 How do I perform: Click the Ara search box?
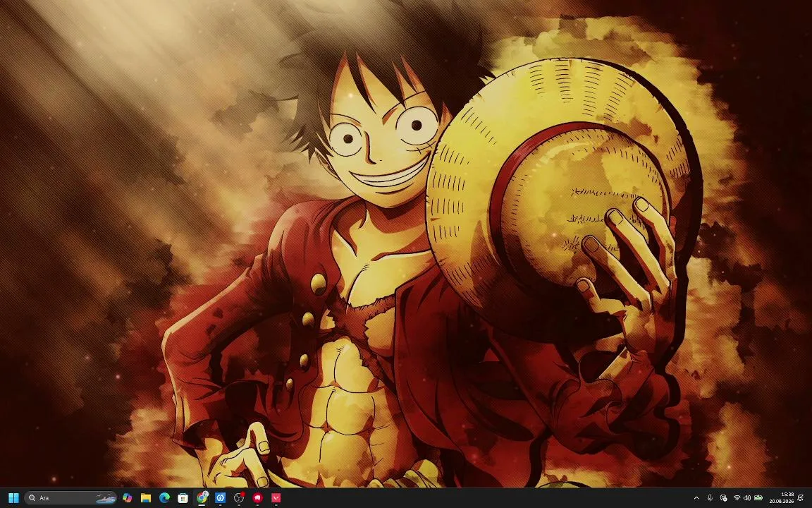point(70,498)
